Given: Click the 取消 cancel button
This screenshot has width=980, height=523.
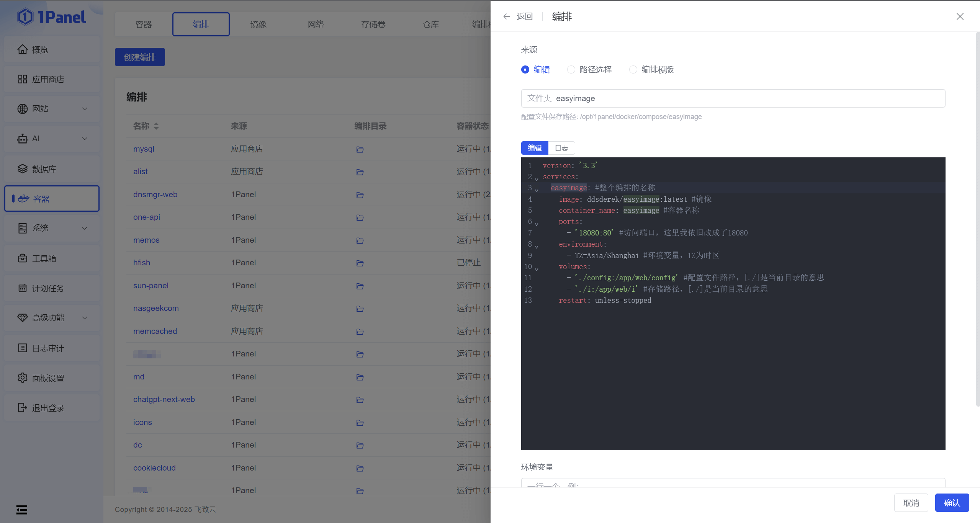Looking at the screenshot, I should (911, 503).
